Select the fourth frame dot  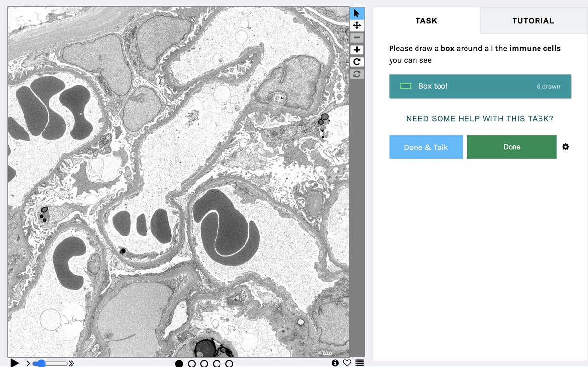coord(217,363)
